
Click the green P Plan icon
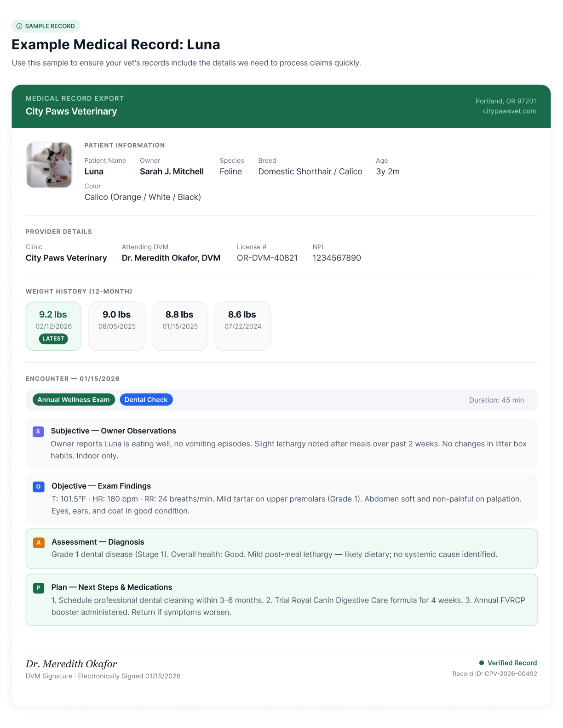(x=39, y=588)
